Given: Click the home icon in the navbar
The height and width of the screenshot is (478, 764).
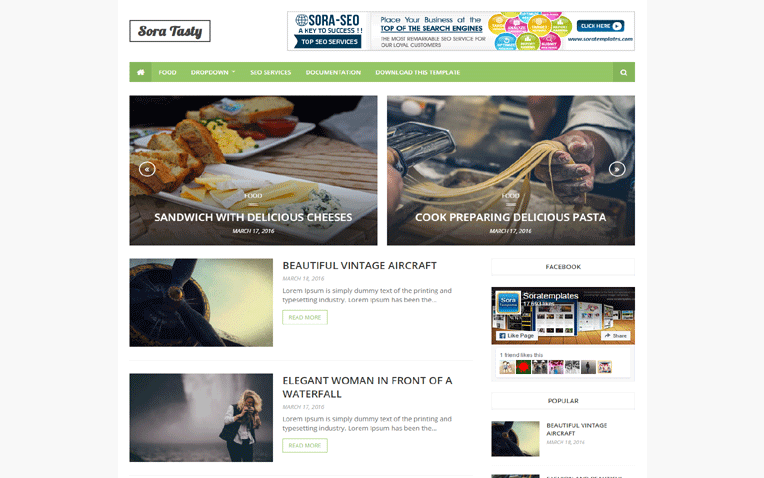Looking at the screenshot, I should 140,72.
